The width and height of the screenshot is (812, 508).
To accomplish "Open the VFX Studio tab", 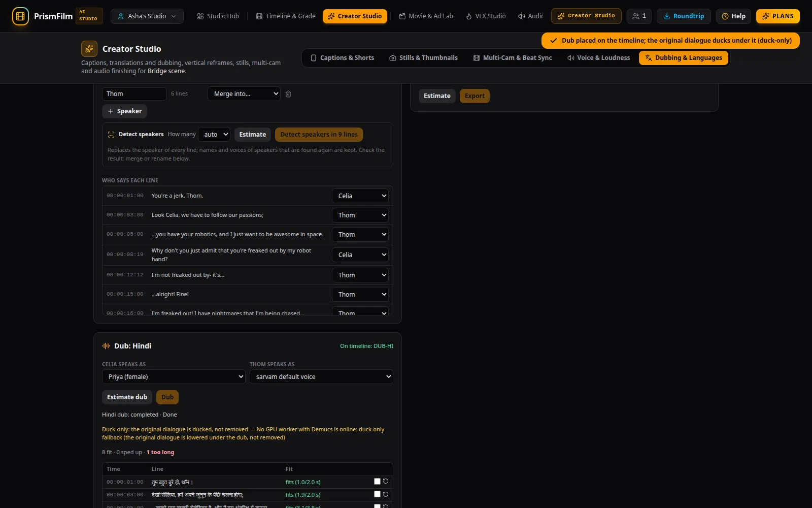I will point(486,16).
